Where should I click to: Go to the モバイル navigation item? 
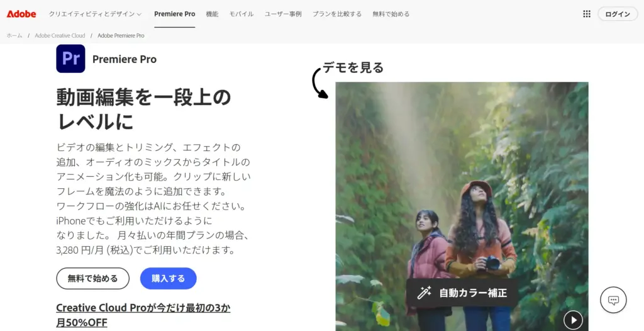[241, 14]
